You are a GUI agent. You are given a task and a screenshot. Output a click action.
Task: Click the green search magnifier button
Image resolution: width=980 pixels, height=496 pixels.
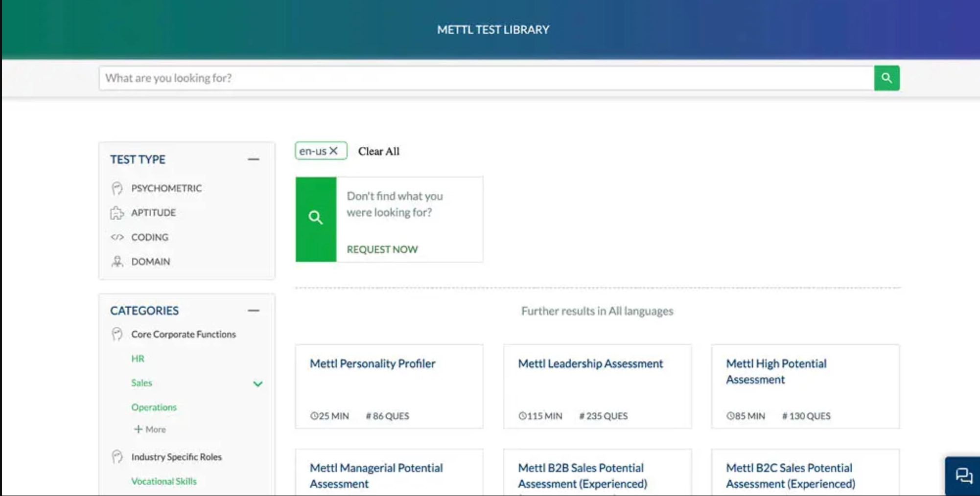[887, 78]
